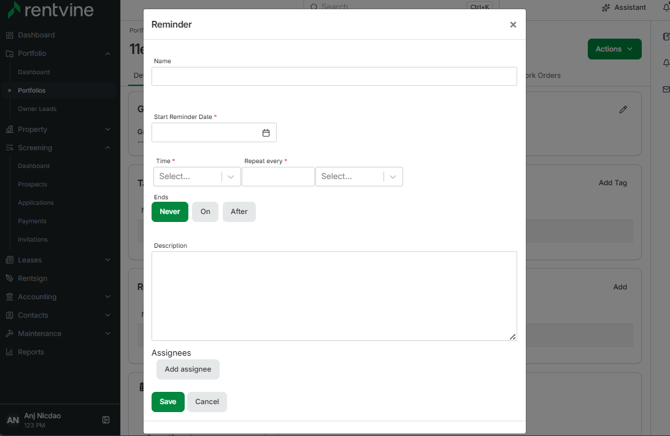This screenshot has height=436, width=670.
Task: Open the calendar picker icon
Action: [266, 133]
